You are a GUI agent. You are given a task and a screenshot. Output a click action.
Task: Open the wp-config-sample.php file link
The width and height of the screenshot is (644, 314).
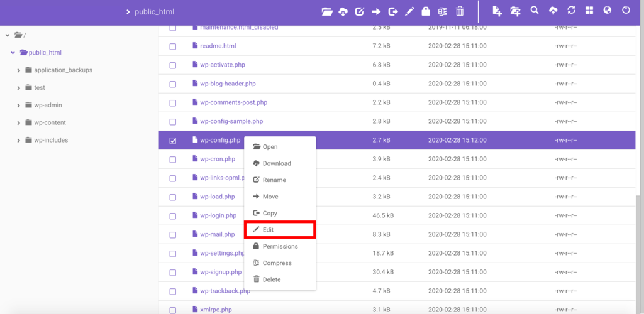point(231,121)
